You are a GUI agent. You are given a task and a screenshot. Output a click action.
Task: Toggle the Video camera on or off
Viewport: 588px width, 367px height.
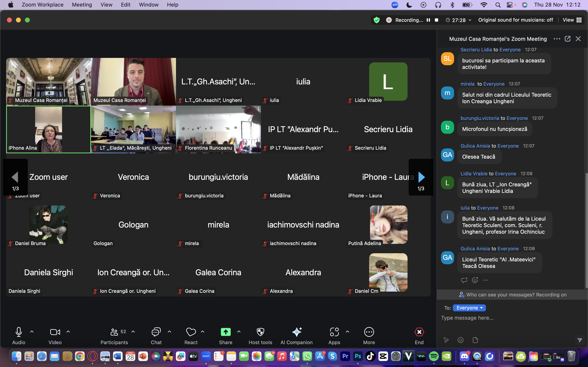[x=55, y=332]
